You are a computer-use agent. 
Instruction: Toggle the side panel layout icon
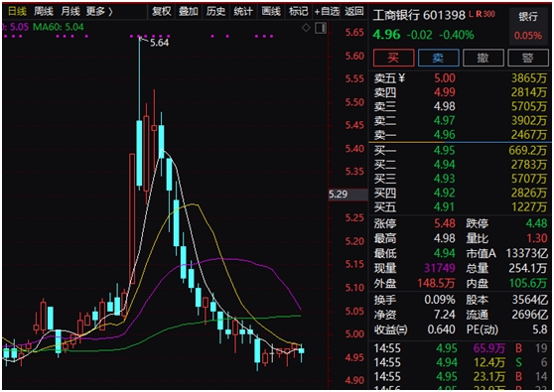(x=321, y=28)
